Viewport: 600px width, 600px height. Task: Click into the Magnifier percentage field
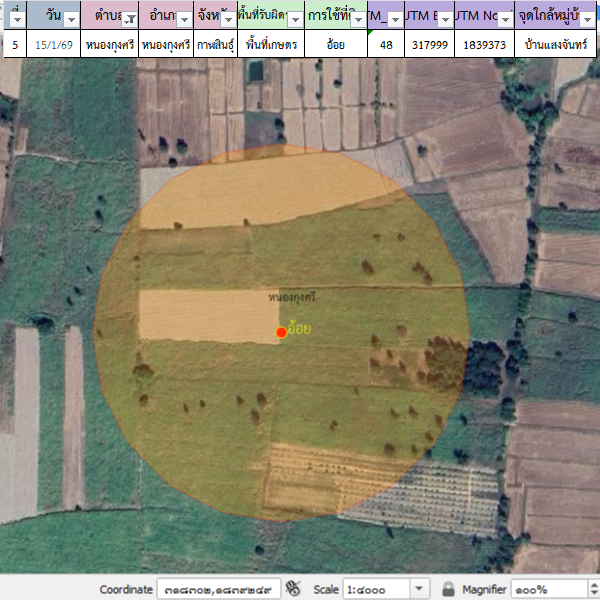coord(545,589)
